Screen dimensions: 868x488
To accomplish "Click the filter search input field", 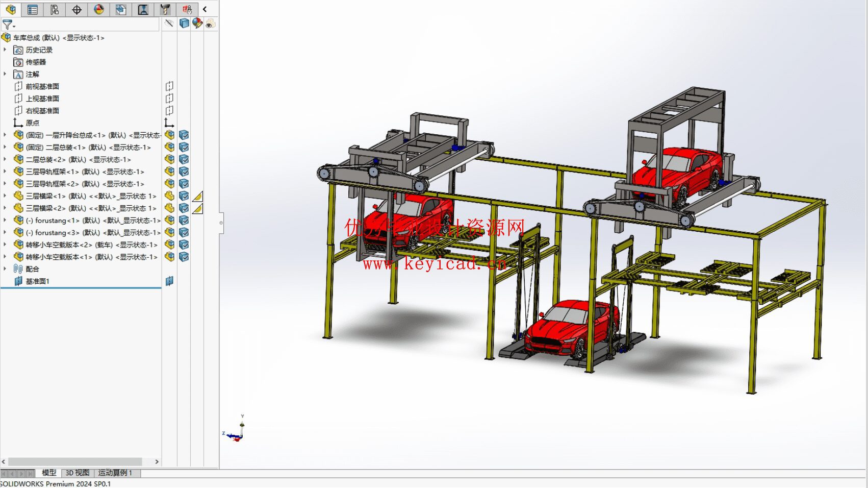I will click(88, 24).
